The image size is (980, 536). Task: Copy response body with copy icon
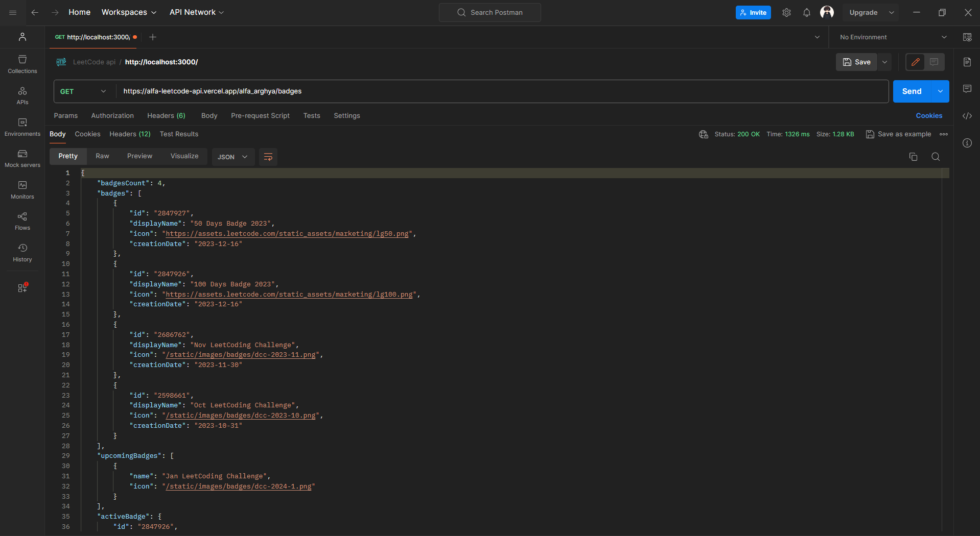[x=913, y=157]
